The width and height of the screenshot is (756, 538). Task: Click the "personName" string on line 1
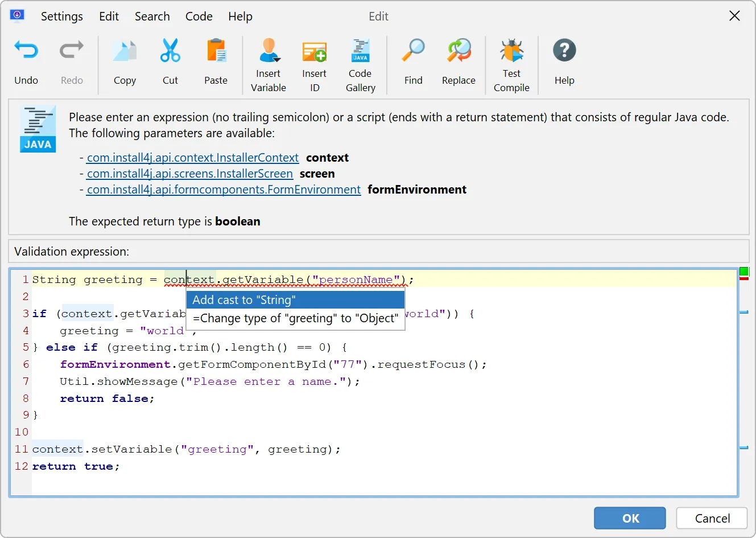tap(356, 280)
